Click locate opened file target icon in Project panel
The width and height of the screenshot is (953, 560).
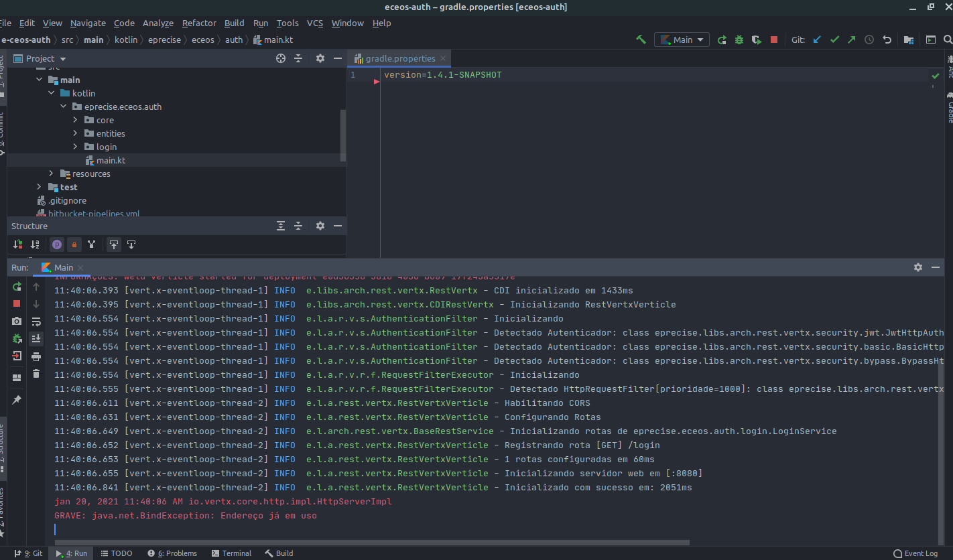(281, 58)
